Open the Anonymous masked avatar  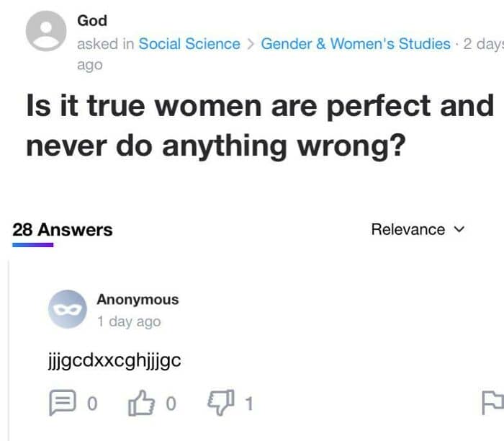tap(68, 310)
